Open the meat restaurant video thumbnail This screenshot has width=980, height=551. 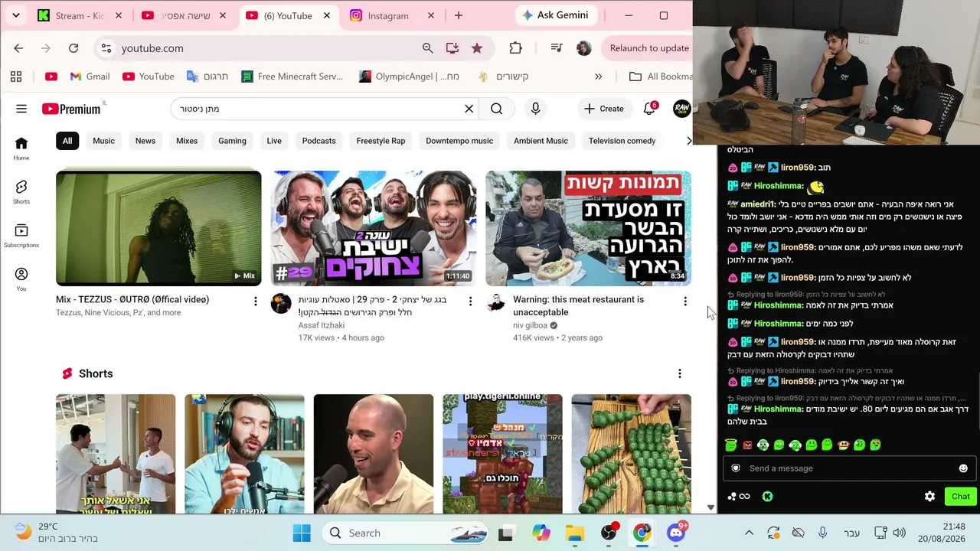click(588, 228)
